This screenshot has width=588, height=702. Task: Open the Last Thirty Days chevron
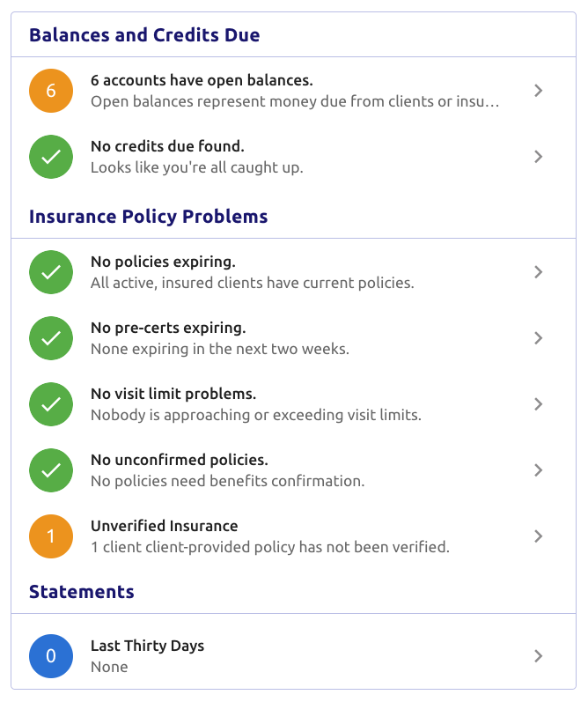[539, 656]
